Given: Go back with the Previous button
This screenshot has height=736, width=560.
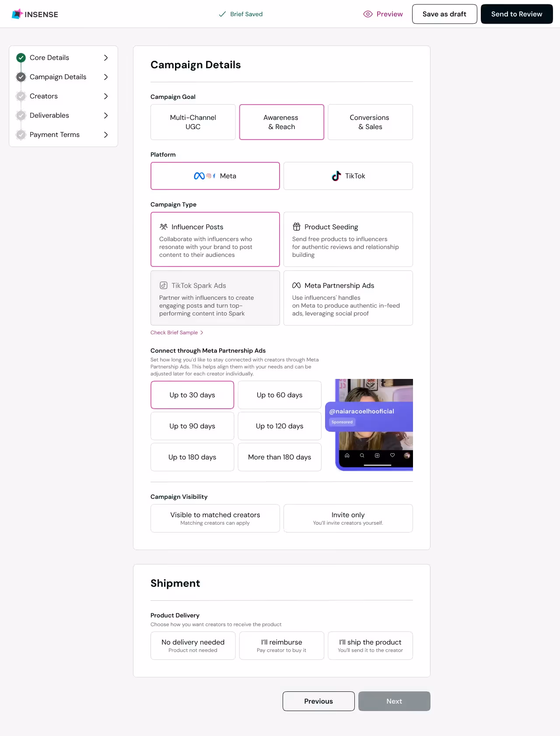Looking at the screenshot, I should (318, 701).
